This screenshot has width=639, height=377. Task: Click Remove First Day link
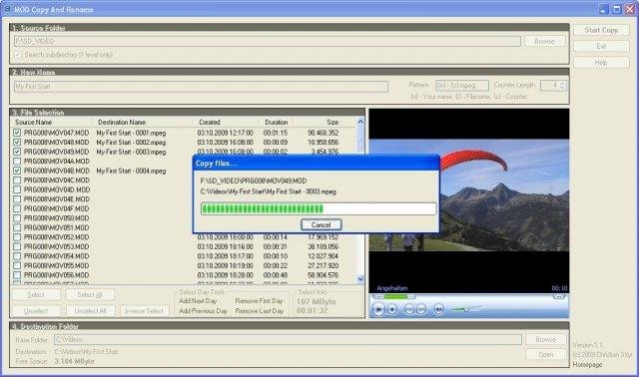pos(259,301)
